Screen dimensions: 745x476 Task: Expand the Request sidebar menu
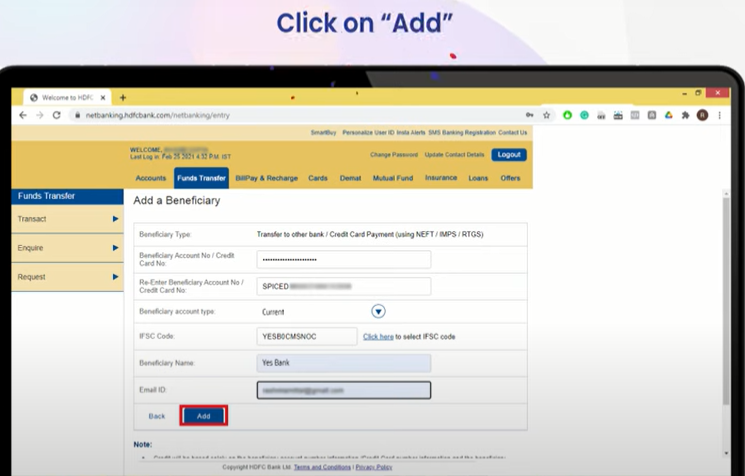coord(67,277)
